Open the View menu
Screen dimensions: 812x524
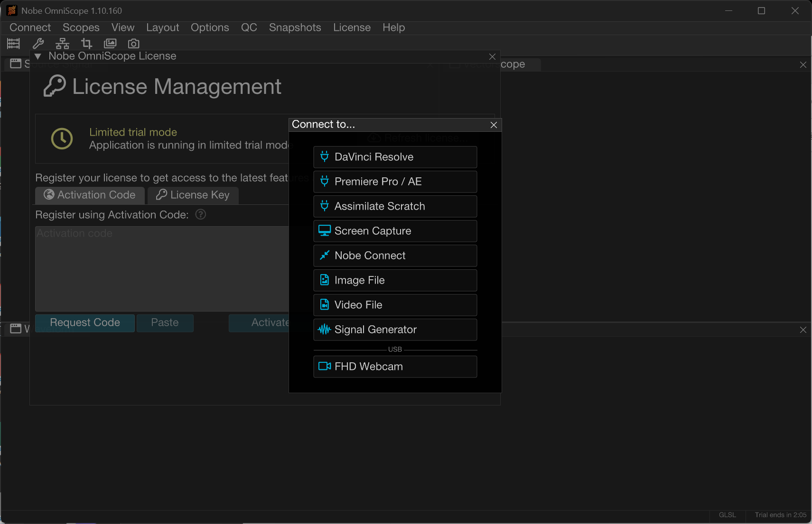click(x=123, y=28)
